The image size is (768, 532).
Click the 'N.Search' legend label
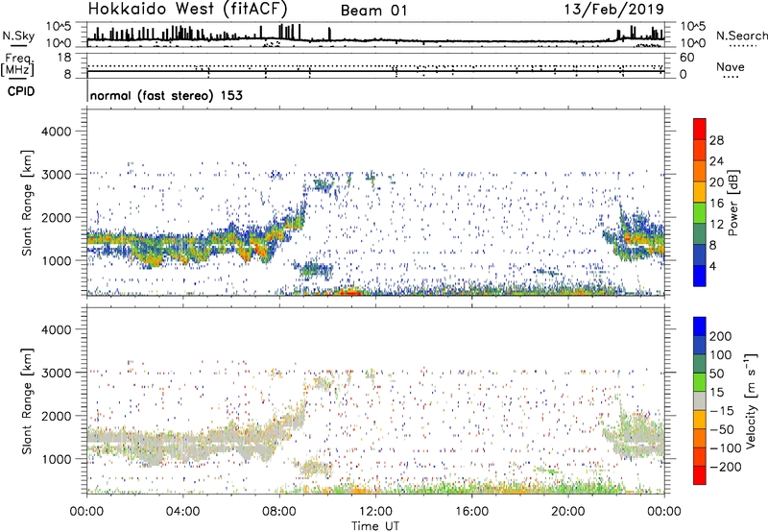pyautogui.click(x=742, y=36)
